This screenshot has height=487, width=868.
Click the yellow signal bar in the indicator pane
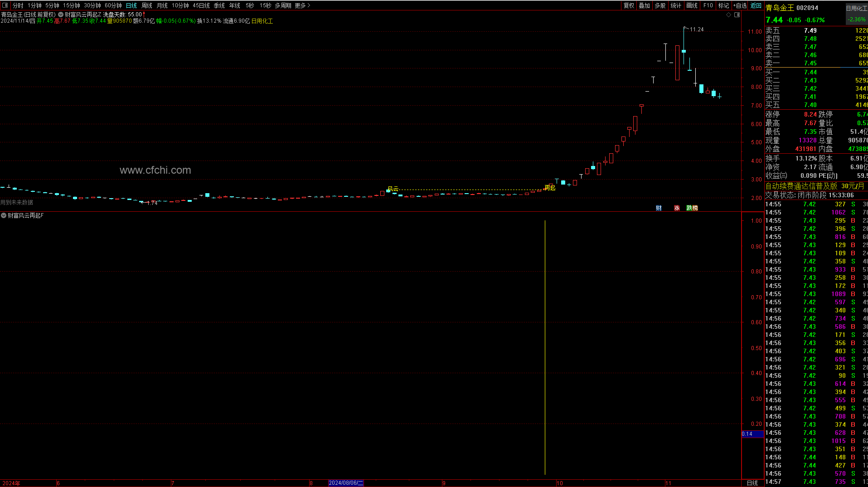(545, 347)
